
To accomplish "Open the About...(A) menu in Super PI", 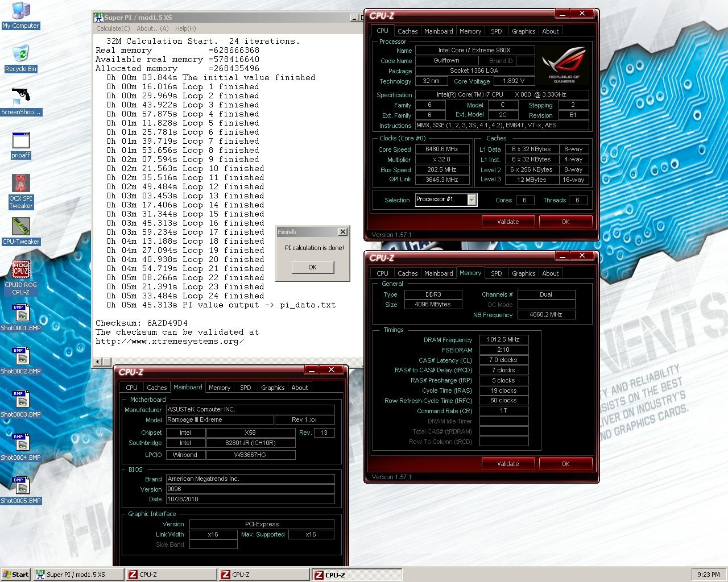I will [152, 28].
